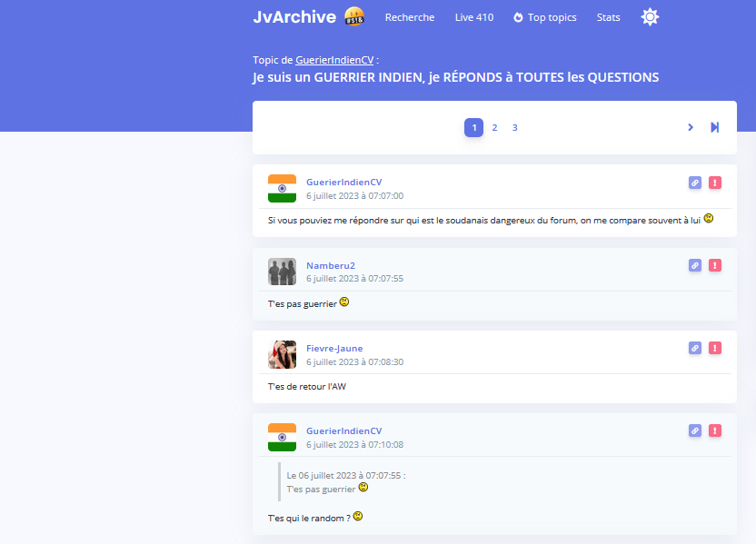This screenshot has width=756, height=544.
Task: Click link icon on Fievre-Jaune's post
Action: [x=695, y=348]
